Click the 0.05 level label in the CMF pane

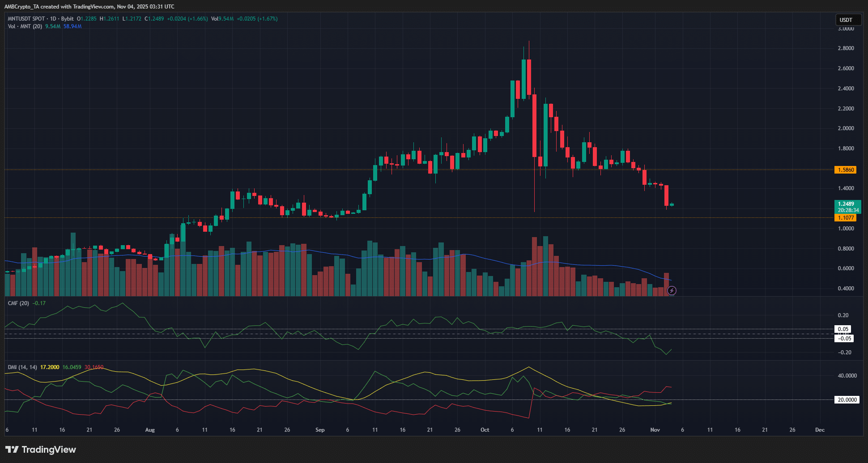point(842,329)
